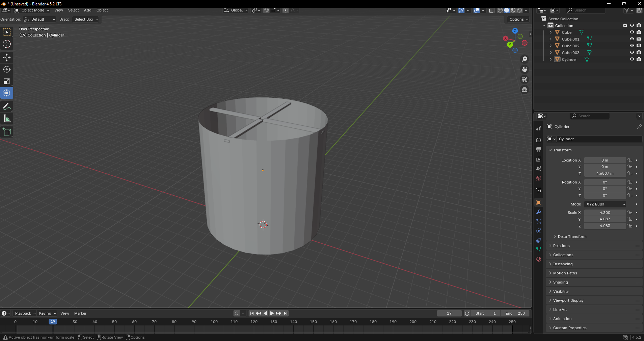Open the Modifiers wrench properties tab
Screen dimensions: 644x341
click(539, 212)
